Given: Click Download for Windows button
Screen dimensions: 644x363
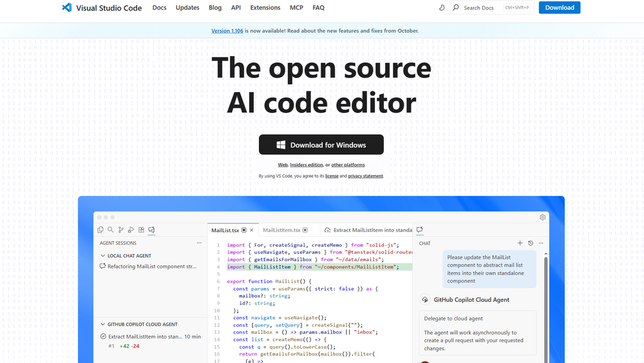Looking at the screenshot, I should [x=321, y=144].
